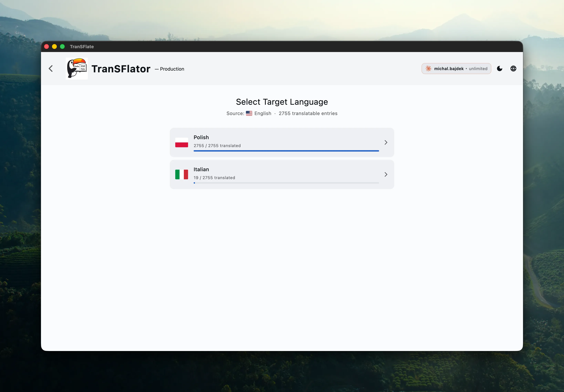564x392 pixels.
Task: Click the sun burst icon beside michal.bajdek
Action: tap(428, 69)
